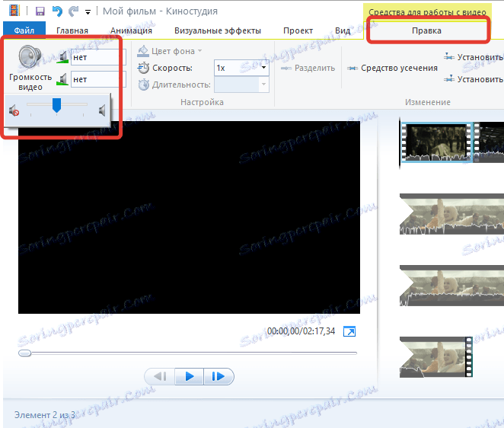Select the first dark video clip thumbnail
Image resolution: width=504 pixels, height=428 pixels.
pyautogui.click(x=436, y=142)
